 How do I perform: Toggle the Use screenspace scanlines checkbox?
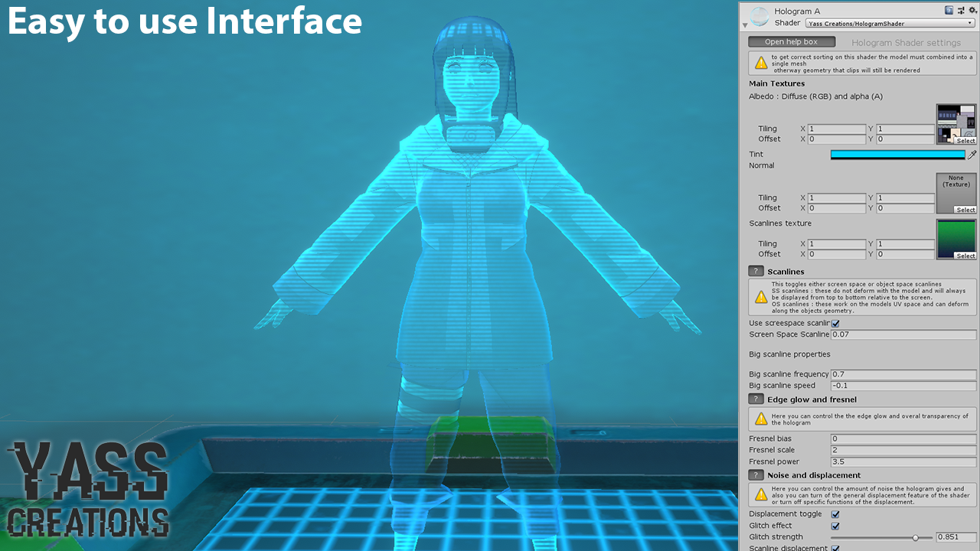point(835,323)
